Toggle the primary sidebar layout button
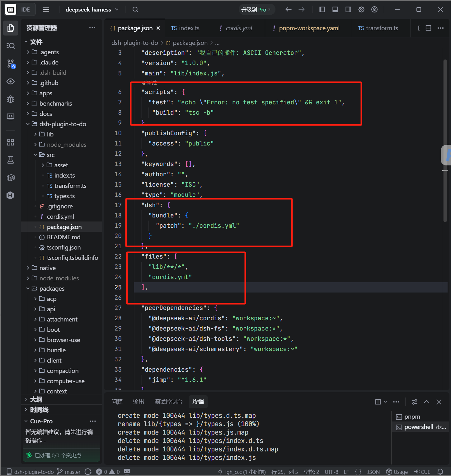 (322, 10)
